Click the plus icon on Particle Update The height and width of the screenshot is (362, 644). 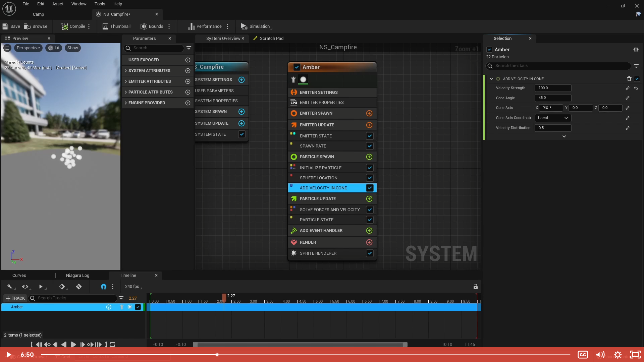(x=369, y=199)
